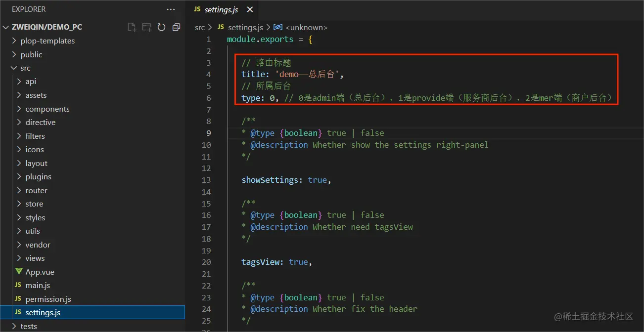Create a new file in the explorer
This screenshot has width=644, height=332.
pyautogui.click(x=132, y=27)
